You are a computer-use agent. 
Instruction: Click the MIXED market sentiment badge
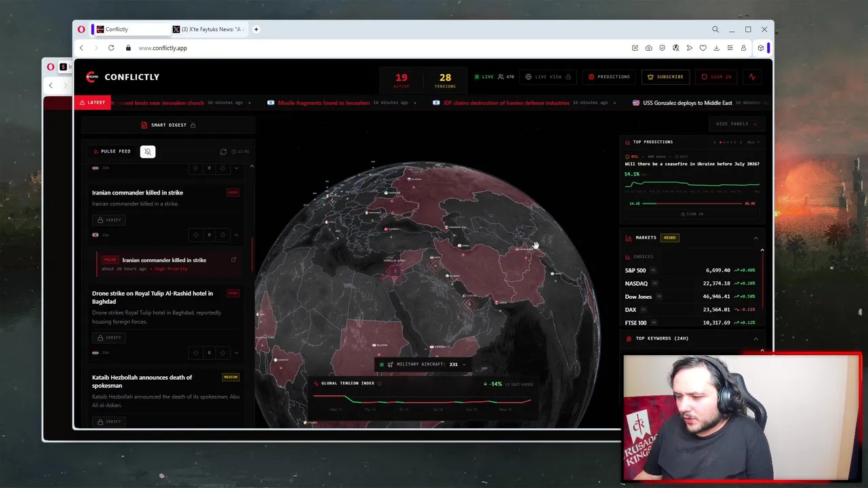pos(670,238)
